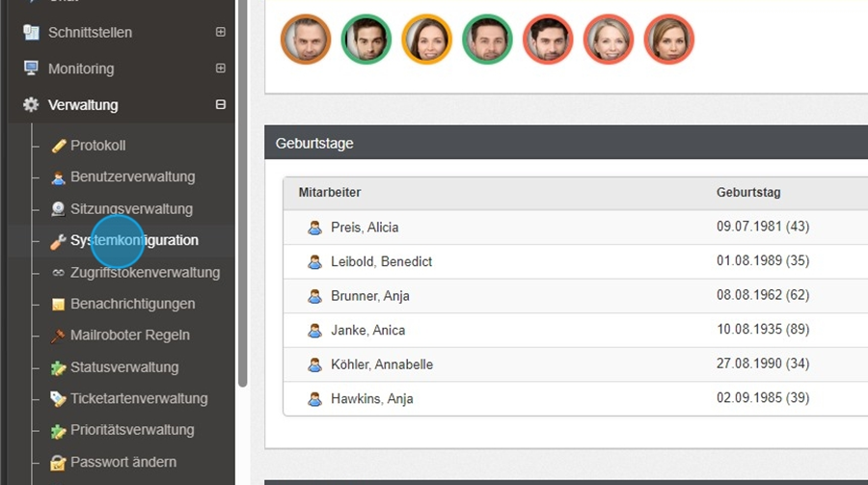Click the Mailroboter Regeln hammer icon
The width and height of the screenshot is (868, 485).
58,337
